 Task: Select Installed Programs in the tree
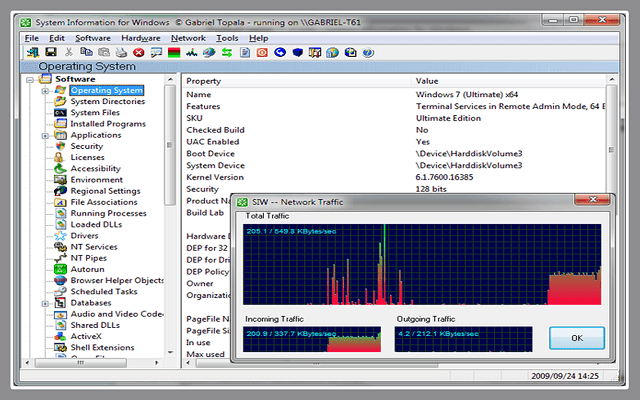click(x=107, y=124)
